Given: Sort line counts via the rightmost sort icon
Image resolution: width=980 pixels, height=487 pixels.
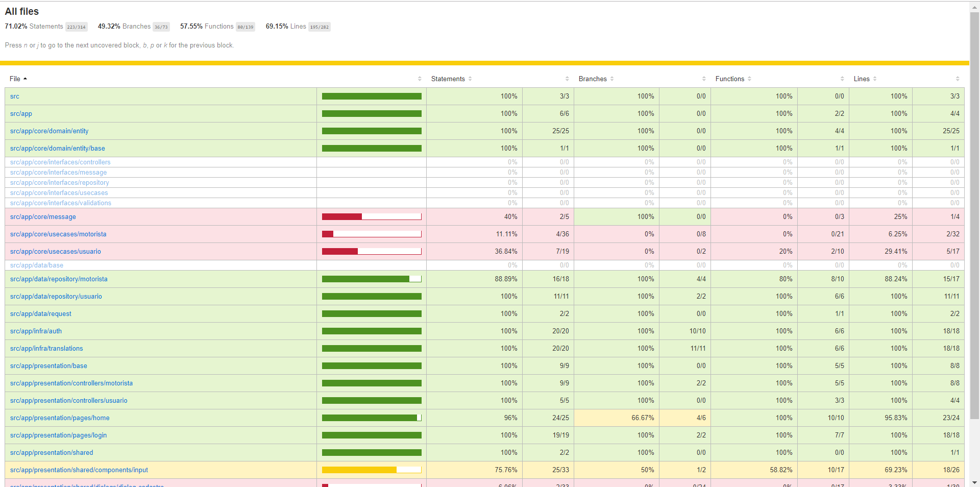Looking at the screenshot, I should click(x=958, y=79).
